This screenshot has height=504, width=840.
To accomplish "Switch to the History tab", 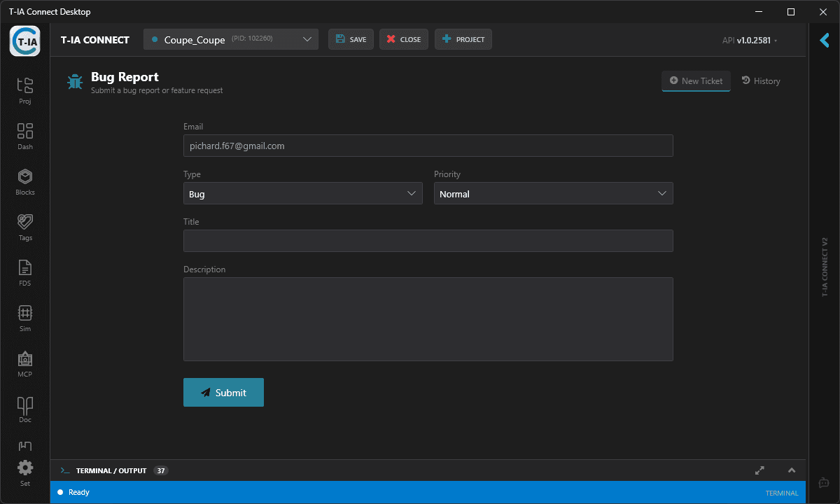I will (761, 80).
